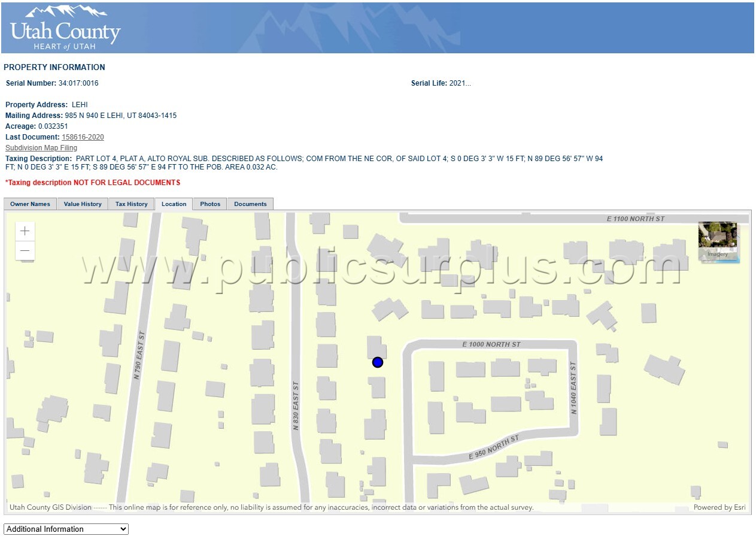The width and height of the screenshot is (756, 539).
Task: Open the Documents tab
Action: point(250,204)
